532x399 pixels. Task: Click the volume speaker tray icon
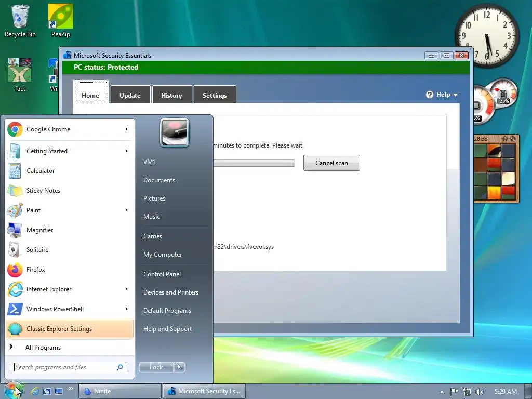pyautogui.click(x=479, y=392)
